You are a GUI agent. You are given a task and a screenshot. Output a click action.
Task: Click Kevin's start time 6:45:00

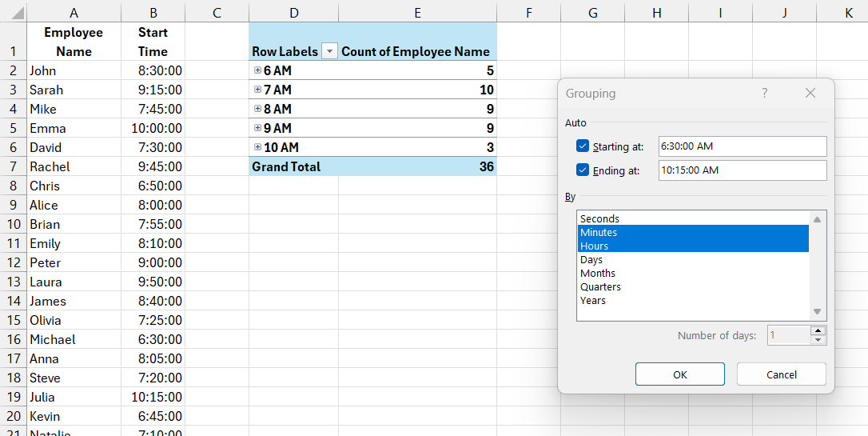153,416
